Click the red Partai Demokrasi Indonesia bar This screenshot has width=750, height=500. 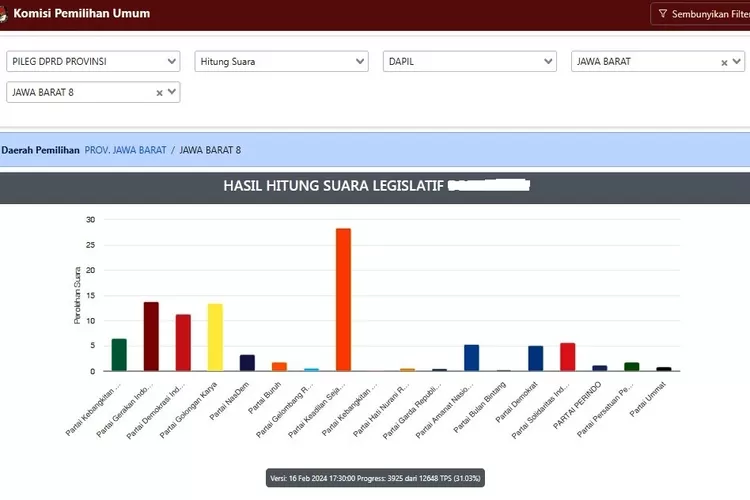pyautogui.click(x=183, y=343)
